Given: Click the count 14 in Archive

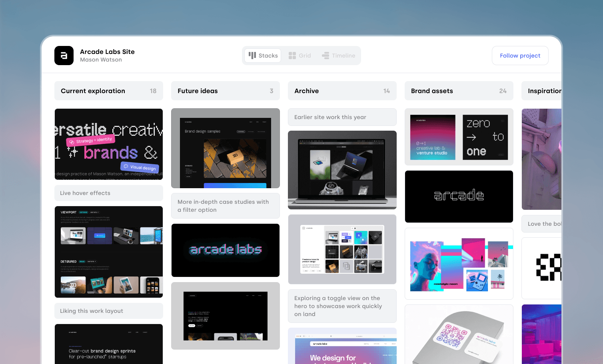Looking at the screenshot, I should pos(387,91).
